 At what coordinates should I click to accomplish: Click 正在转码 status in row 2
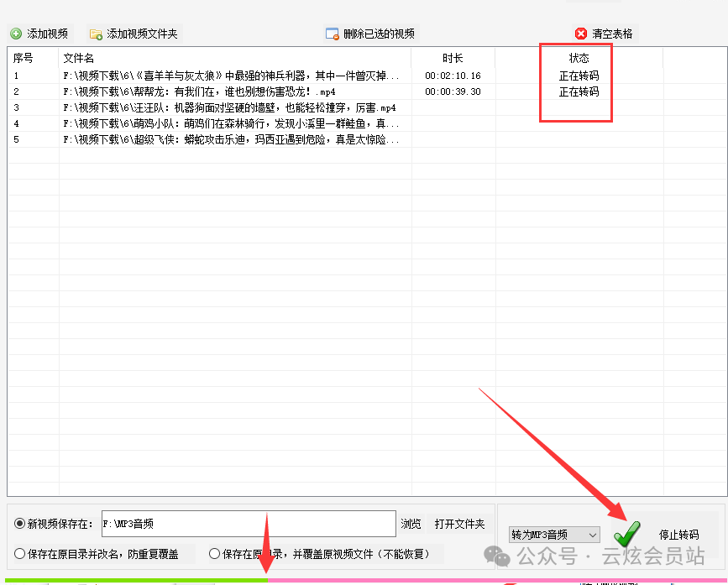[579, 91]
